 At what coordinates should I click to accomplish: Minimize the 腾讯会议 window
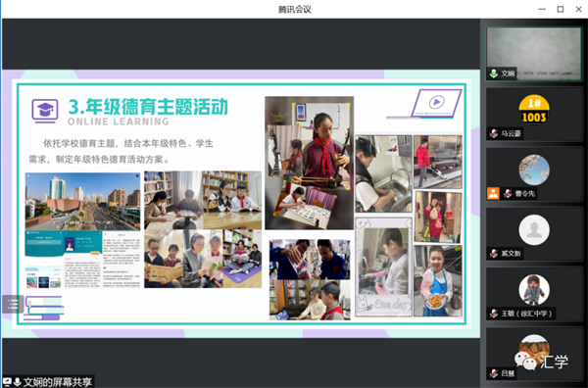pos(542,10)
